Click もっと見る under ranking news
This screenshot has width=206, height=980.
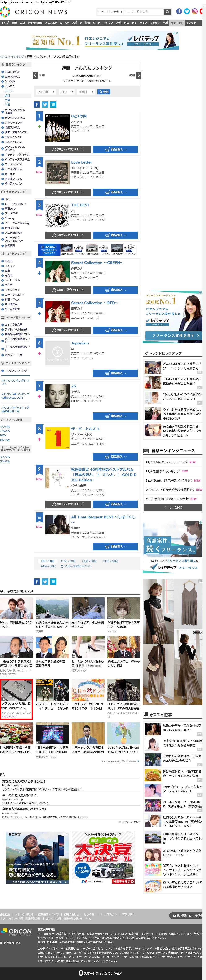click(x=173, y=507)
